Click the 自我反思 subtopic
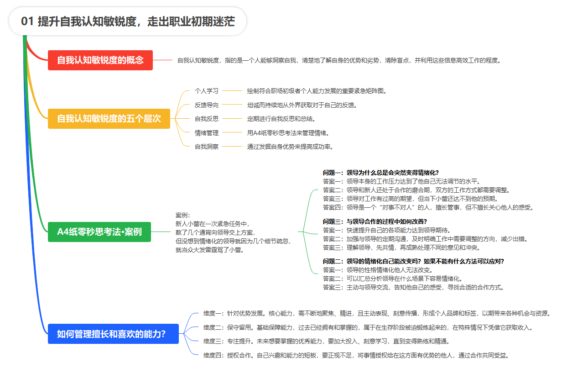This screenshot has width=588, height=374. (x=206, y=119)
